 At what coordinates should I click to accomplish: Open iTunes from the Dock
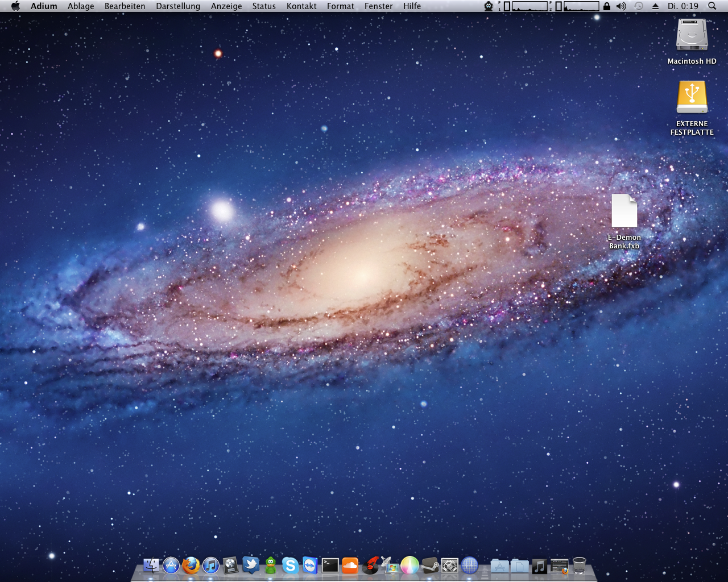pos(211,566)
